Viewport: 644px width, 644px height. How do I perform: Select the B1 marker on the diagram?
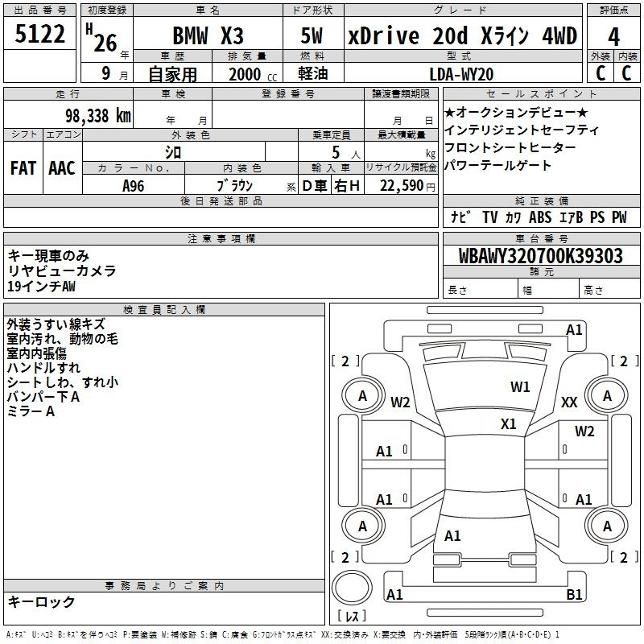pyautogui.click(x=575, y=595)
